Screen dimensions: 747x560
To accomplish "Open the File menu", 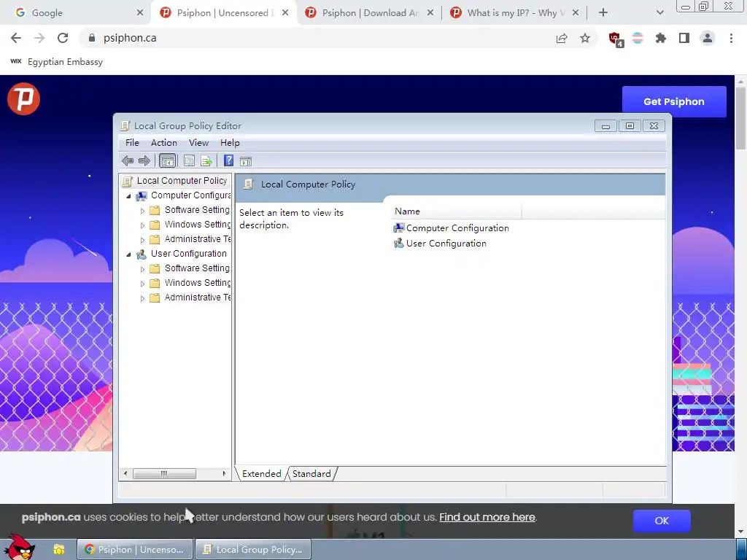I will click(x=132, y=143).
